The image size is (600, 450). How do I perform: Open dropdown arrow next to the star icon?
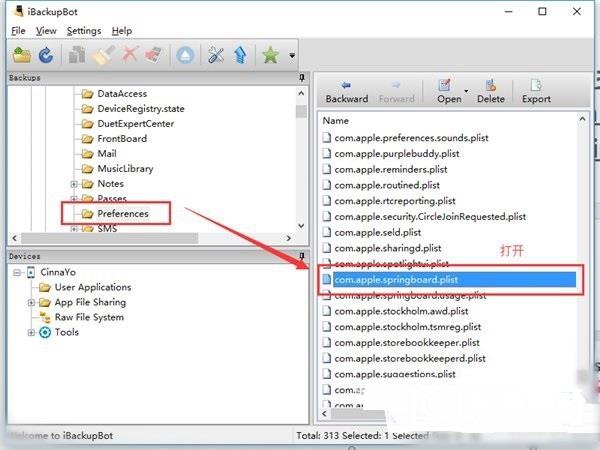292,57
